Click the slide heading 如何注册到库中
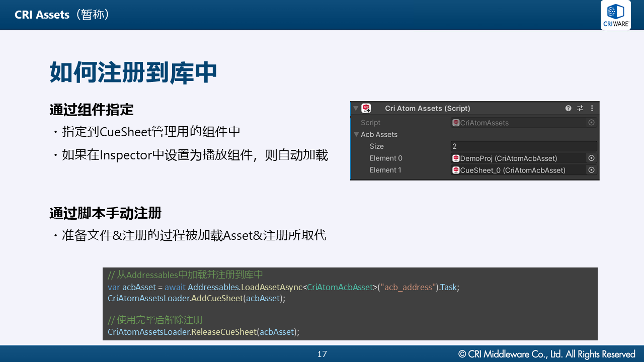The width and height of the screenshot is (644, 362). point(132,72)
